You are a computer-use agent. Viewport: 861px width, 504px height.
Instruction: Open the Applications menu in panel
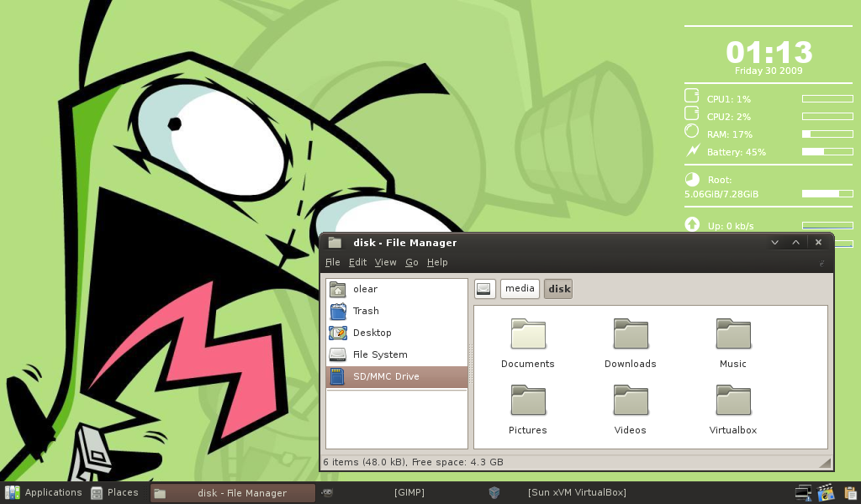click(x=44, y=492)
